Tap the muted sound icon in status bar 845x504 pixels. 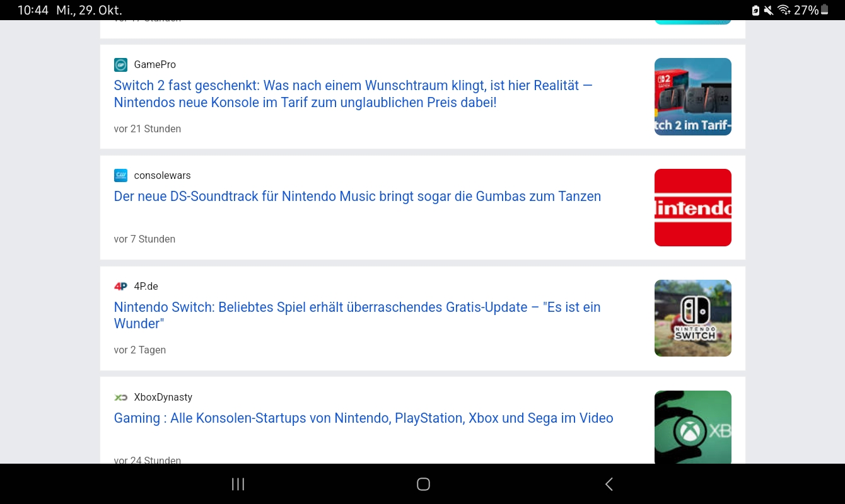[x=768, y=10]
